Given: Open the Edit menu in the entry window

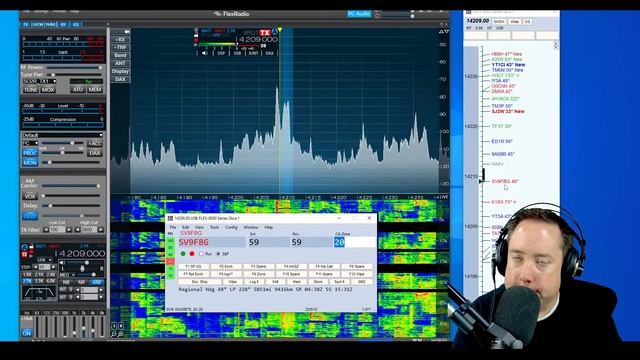Looking at the screenshot, I should pos(185,227).
